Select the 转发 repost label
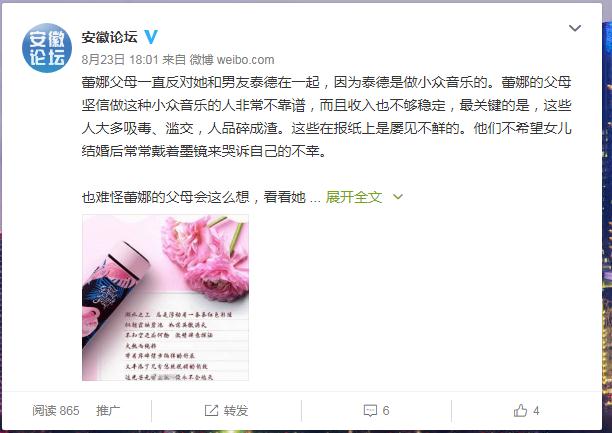 pos(236,411)
